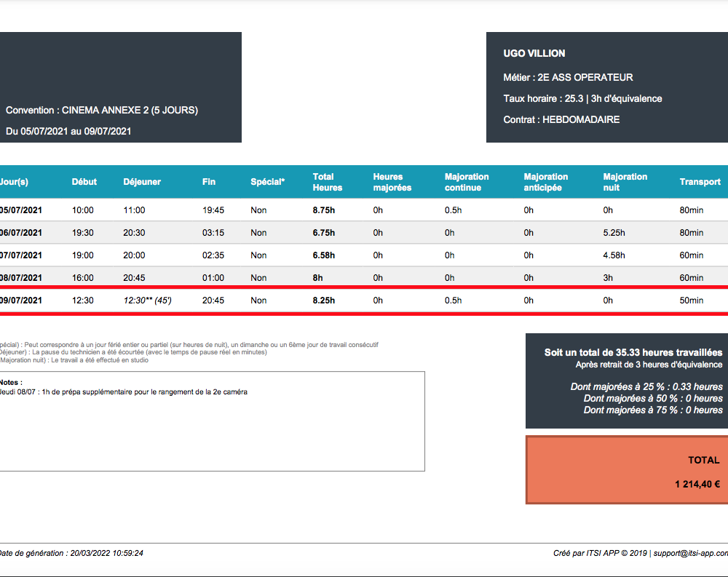Click the 02:35 end time
Viewport: 728px width, 577px height.
(x=213, y=255)
